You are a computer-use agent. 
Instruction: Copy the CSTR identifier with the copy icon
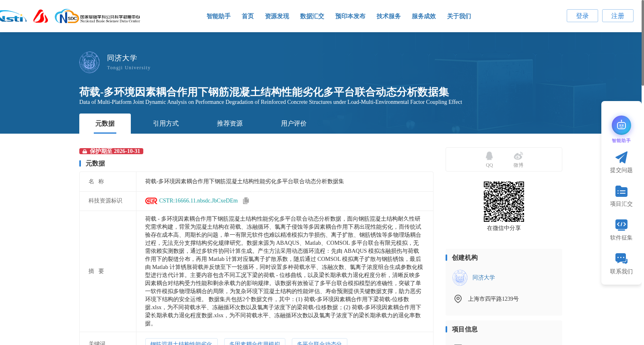[x=246, y=200]
